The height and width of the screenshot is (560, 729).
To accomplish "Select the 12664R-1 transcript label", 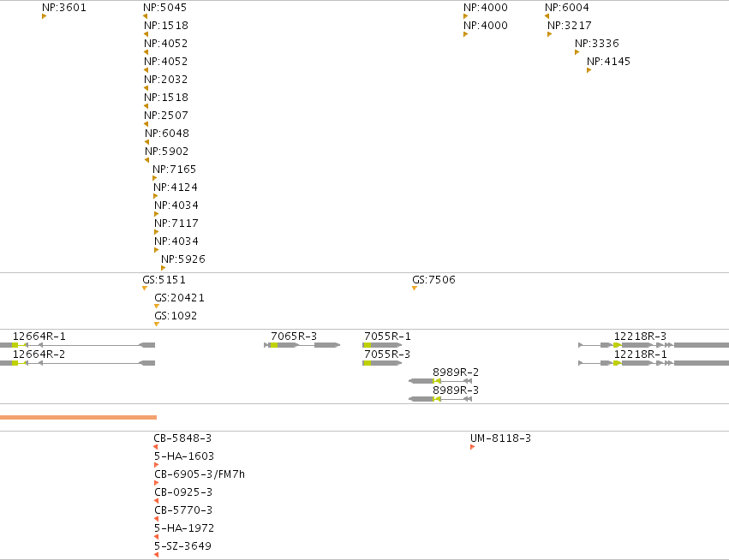I will point(39,336).
